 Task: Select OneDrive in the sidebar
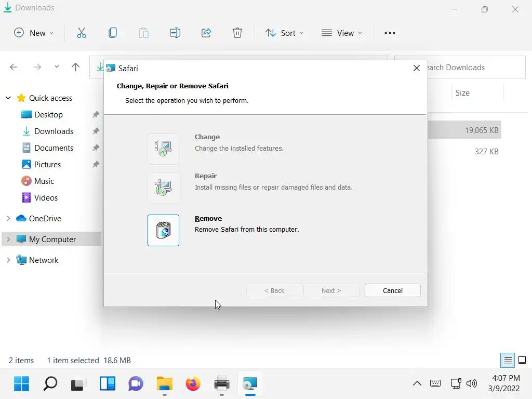coord(45,219)
